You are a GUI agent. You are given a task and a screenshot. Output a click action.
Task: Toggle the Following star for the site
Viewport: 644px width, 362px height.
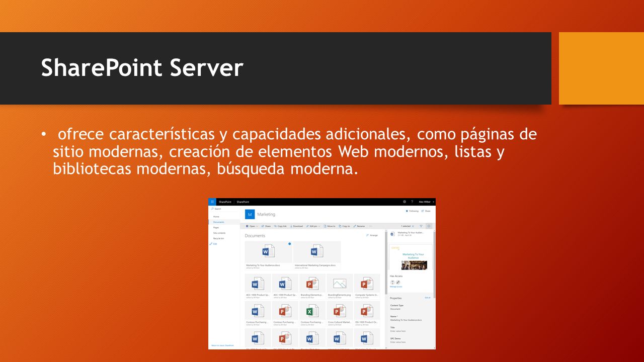coord(411,211)
